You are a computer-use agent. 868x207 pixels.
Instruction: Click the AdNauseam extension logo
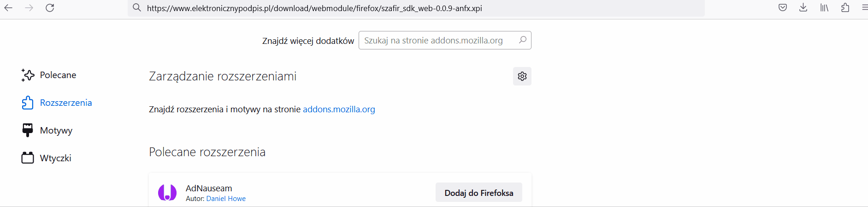pyautogui.click(x=167, y=192)
